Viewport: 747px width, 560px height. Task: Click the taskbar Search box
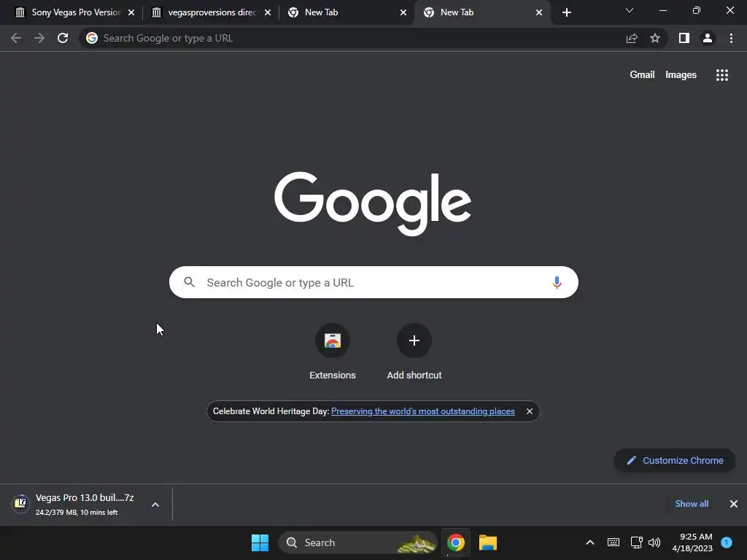pyautogui.click(x=358, y=542)
